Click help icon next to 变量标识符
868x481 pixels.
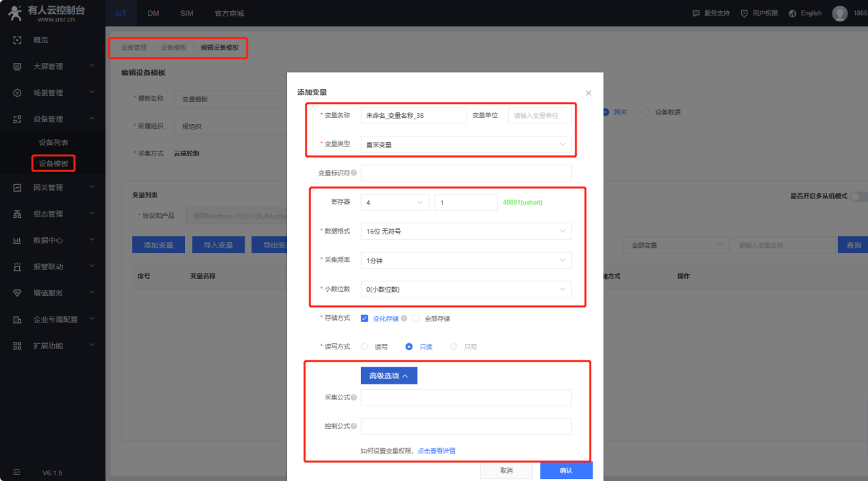coord(354,173)
